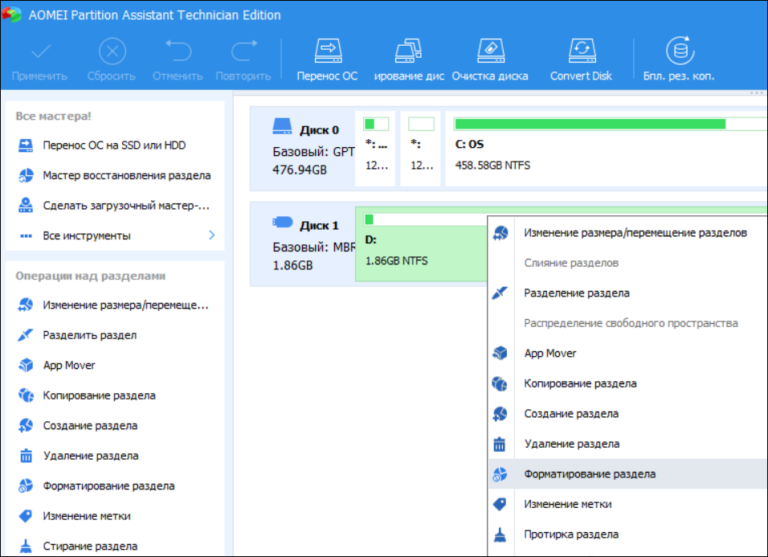Click context menu Удаление раздела trash icon
The width and height of the screenshot is (768, 557).
tap(500, 444)
